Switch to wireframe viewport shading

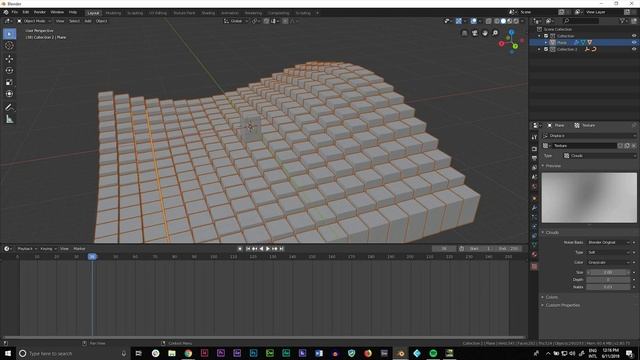click(x=497, y=21)
